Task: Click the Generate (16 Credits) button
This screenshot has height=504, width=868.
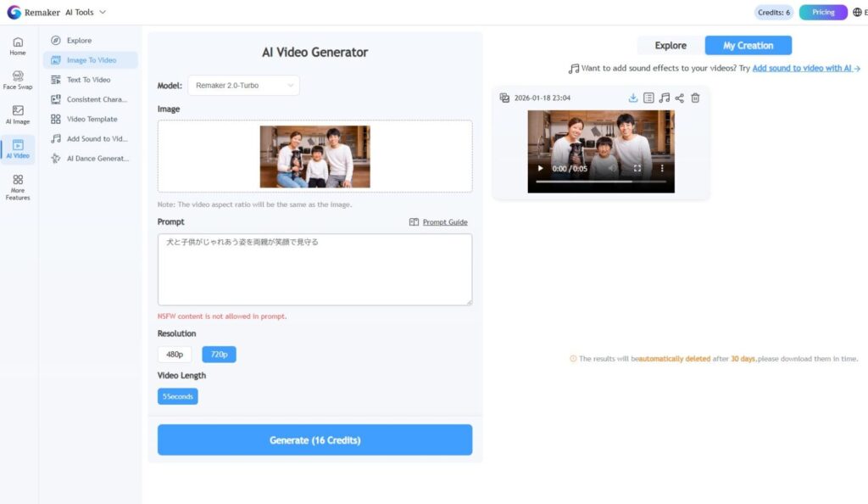Action: 314,440
